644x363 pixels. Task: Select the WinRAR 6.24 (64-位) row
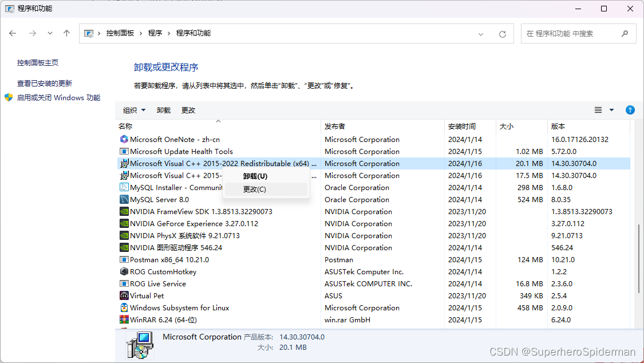pos(373,319)
